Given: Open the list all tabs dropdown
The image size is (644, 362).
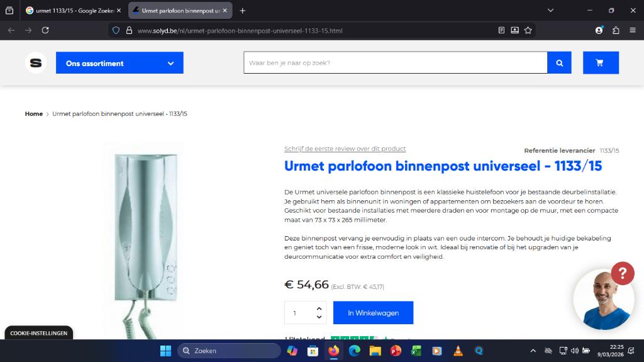Looking at the screenshot, I should (x=550, y=10).
